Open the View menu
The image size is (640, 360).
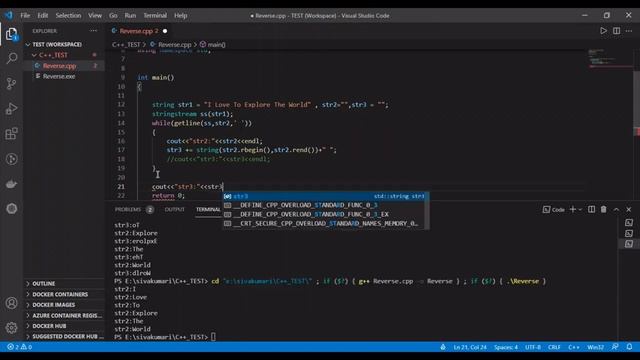tap(95, 16)
